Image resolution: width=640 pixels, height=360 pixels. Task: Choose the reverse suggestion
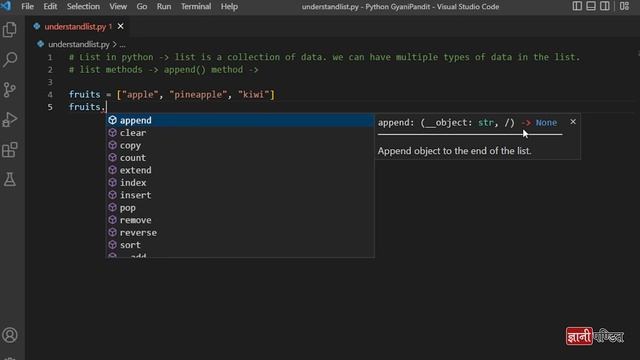click(240, 232)
